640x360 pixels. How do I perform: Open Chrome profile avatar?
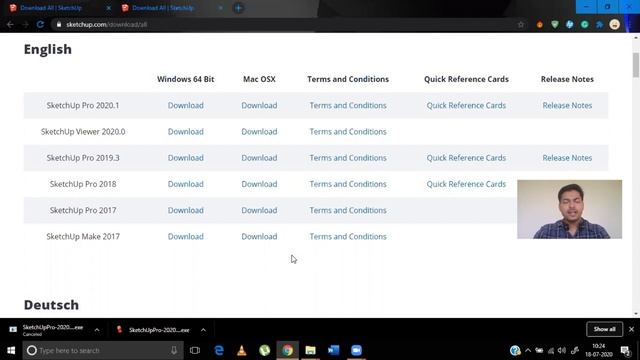click(x=615, y=24)
